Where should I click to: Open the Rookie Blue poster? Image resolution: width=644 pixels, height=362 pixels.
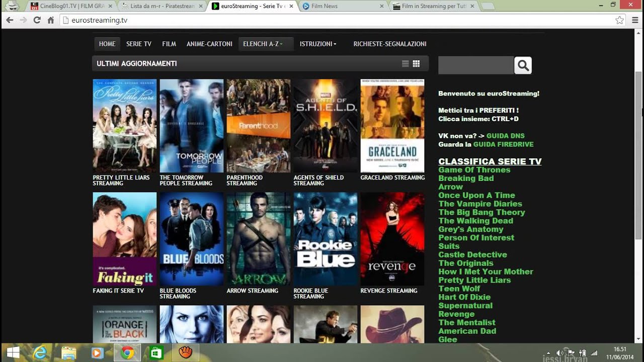click(326, 239)
